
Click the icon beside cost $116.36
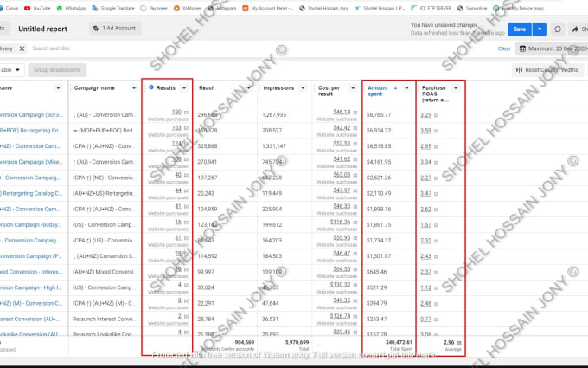pos(355,223)
